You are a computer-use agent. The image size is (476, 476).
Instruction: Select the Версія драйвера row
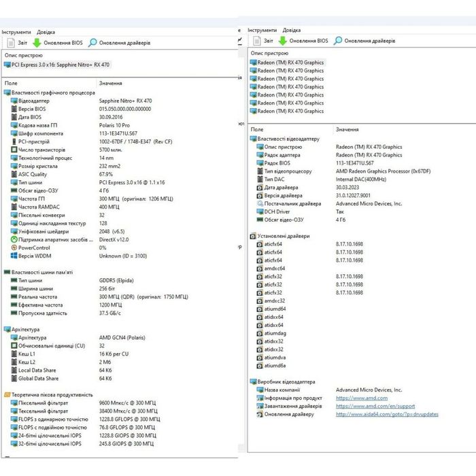(x=314, y=196)
